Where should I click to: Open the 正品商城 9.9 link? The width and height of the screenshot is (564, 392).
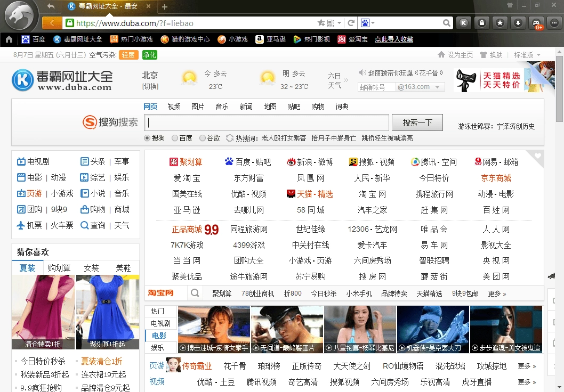[195, 229]
